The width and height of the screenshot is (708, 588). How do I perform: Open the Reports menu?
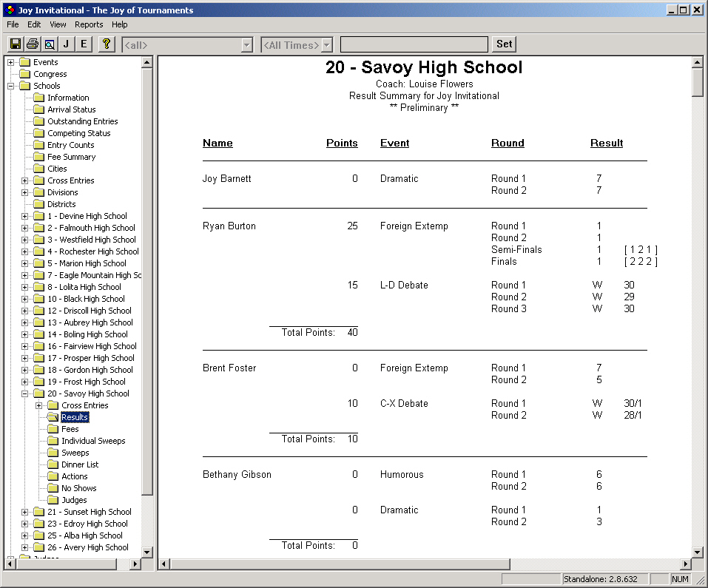89,24
